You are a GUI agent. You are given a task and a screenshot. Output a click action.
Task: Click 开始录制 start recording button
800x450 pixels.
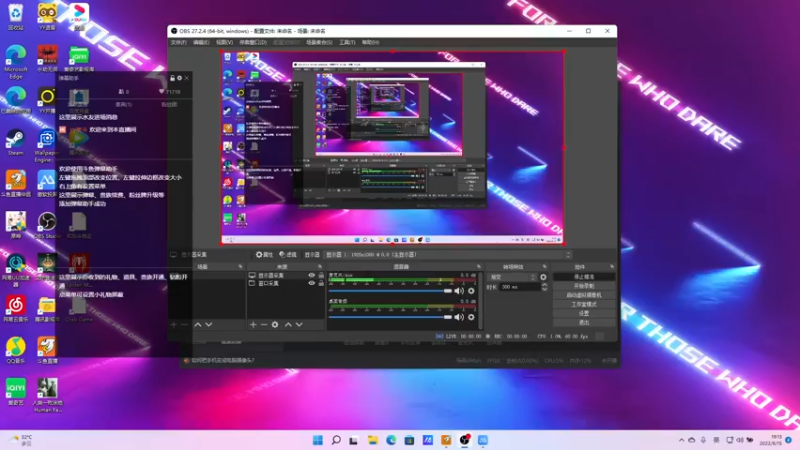pyautogui.click(x=584, y=286)
